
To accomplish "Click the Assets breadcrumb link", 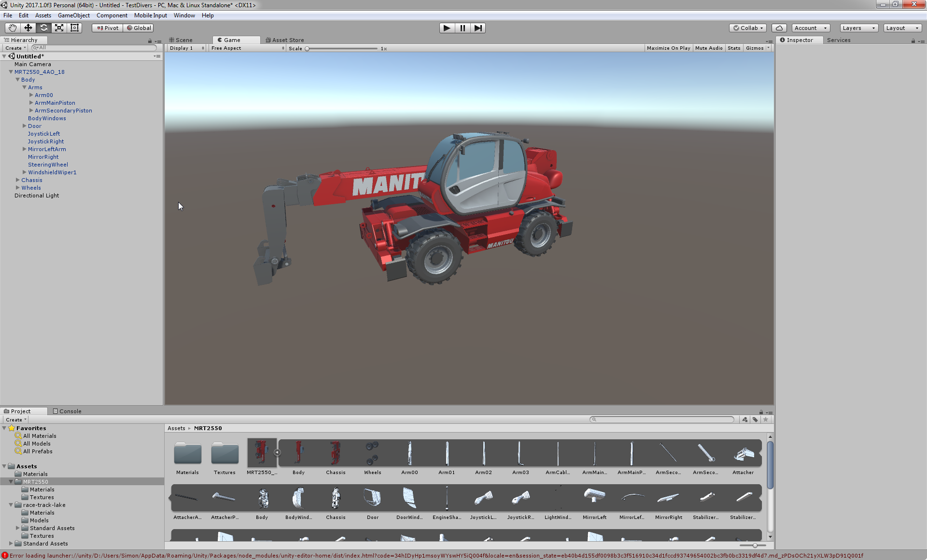I will pyautogui.click(x=176, y=428).
